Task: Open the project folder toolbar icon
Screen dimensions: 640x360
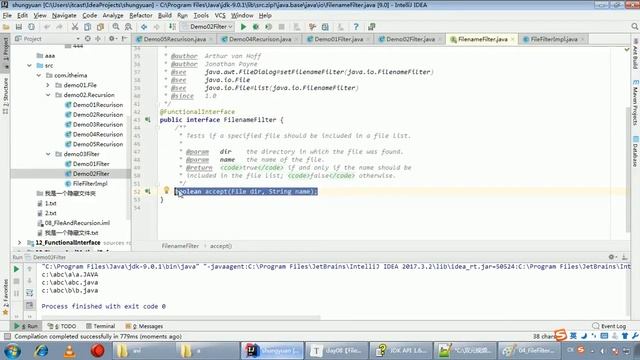Action: coord(6,27)
